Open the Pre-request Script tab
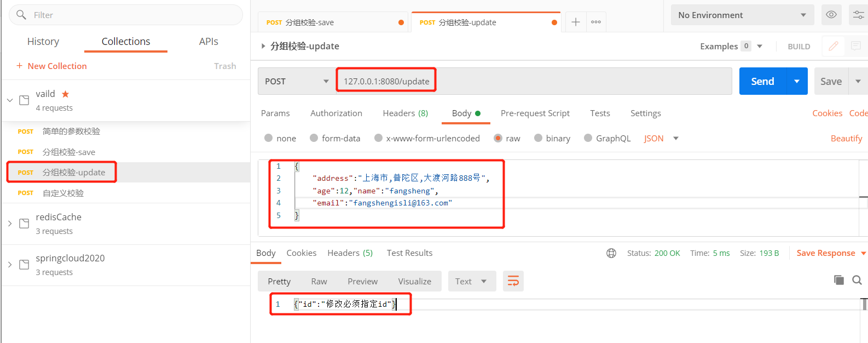The image size is (868, 343). coord(535,113)
